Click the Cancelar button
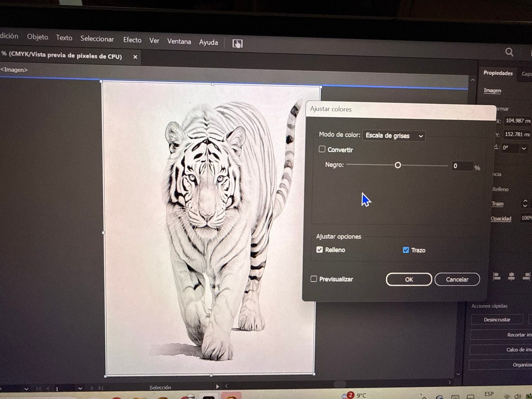532x399 pixels. click(x=457, y=279)
